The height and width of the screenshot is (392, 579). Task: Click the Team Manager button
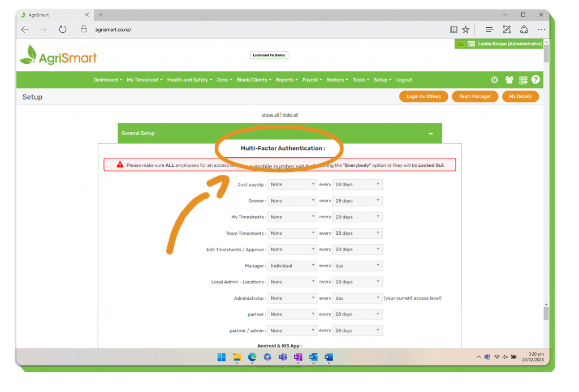tap(475, 97)
